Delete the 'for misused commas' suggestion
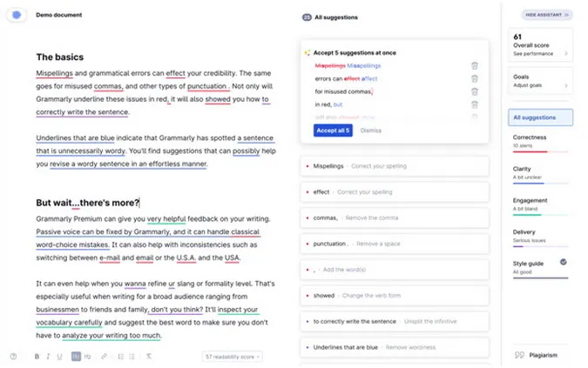588x368 pixels. pos(475,91)
